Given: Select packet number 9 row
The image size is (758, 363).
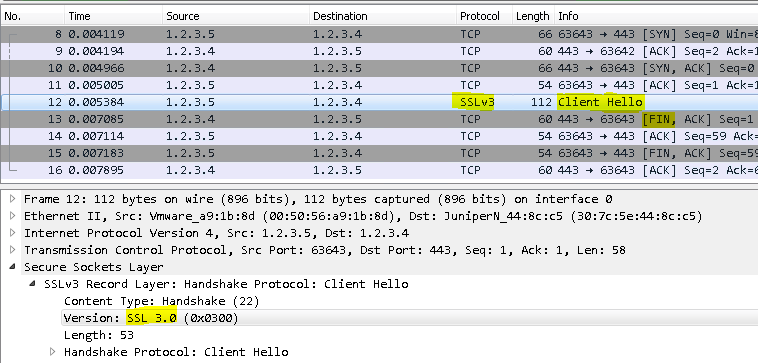Looking at the screenshot, I should (379, 51).
